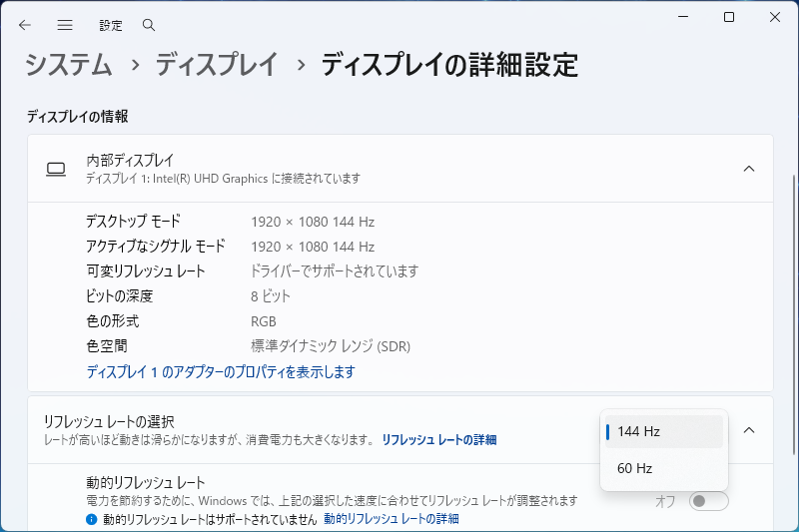Click the 8 ビット value
This screenshot has width=799, height=532.
click(x=271, y=296)
